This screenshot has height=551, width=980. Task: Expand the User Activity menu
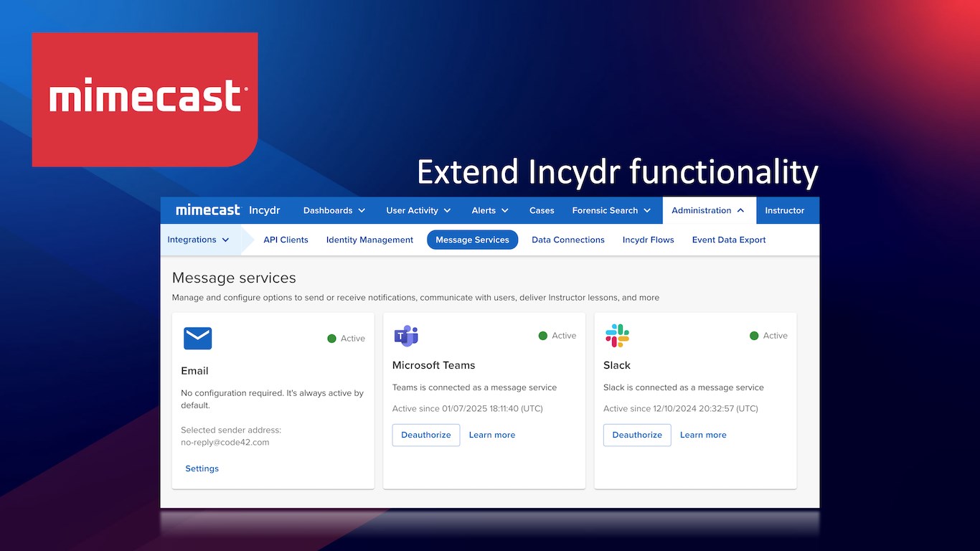(x=418, y=210)
